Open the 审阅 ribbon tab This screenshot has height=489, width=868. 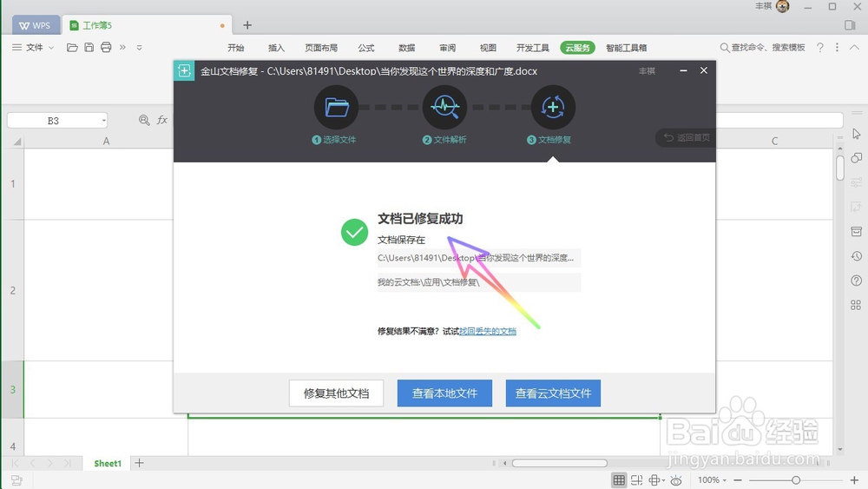(x=447, y=48)
